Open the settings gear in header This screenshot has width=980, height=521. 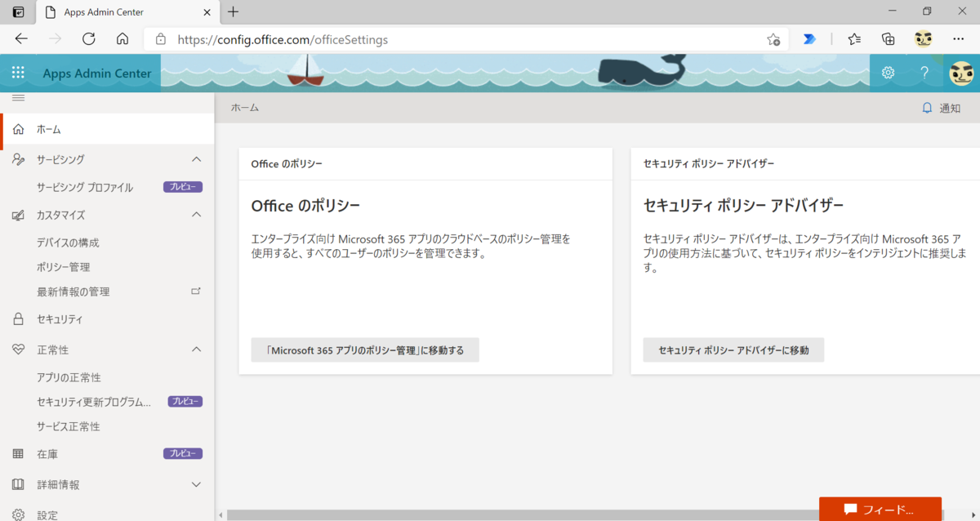[888, 73]
